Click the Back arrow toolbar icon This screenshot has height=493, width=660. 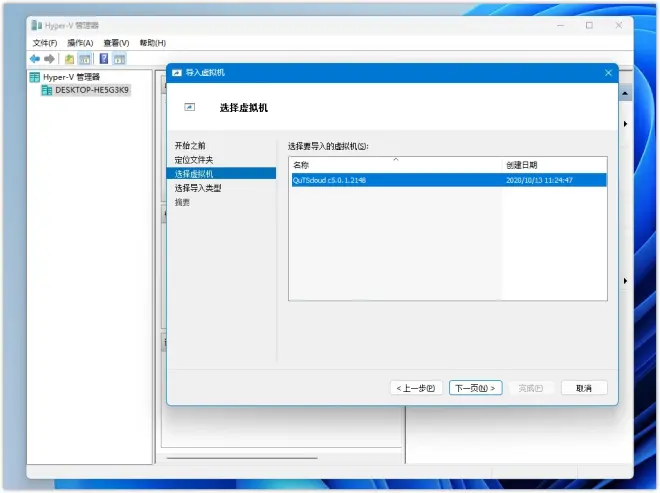coord(35,59)
